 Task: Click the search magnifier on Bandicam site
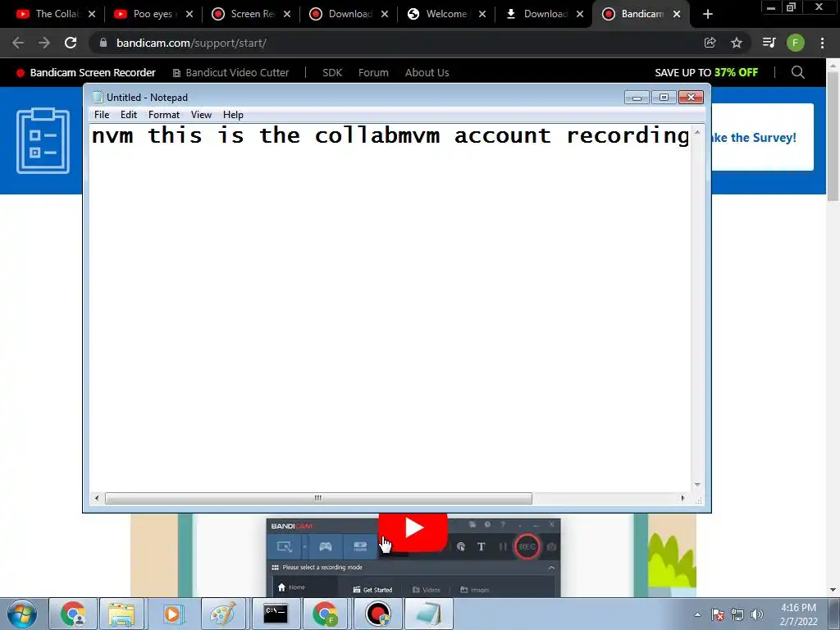[x=797, y=72]
